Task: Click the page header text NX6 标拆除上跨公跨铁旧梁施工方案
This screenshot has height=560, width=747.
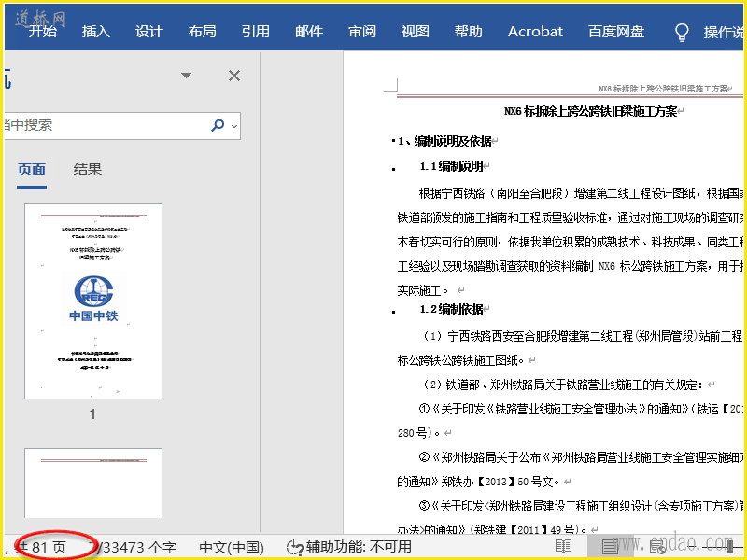Action: (664, 89)
